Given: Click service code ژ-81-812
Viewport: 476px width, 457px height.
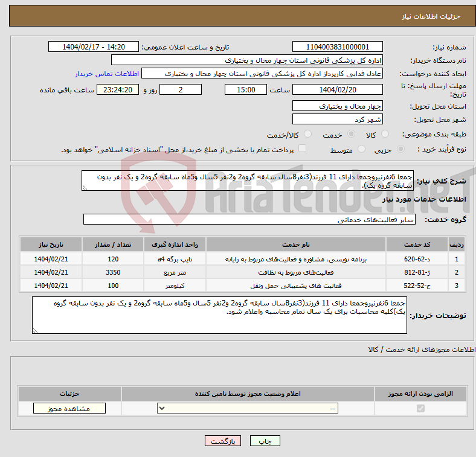Looking at the screenshot, I should (417, 272).
